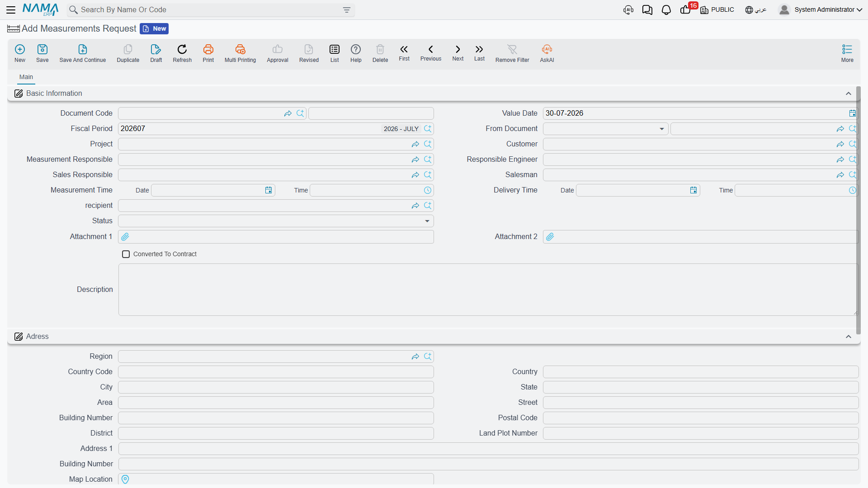Search Region lookup icon
This screenshot has width=868, height=488.
pyautogui.click(x=428, y=357)
